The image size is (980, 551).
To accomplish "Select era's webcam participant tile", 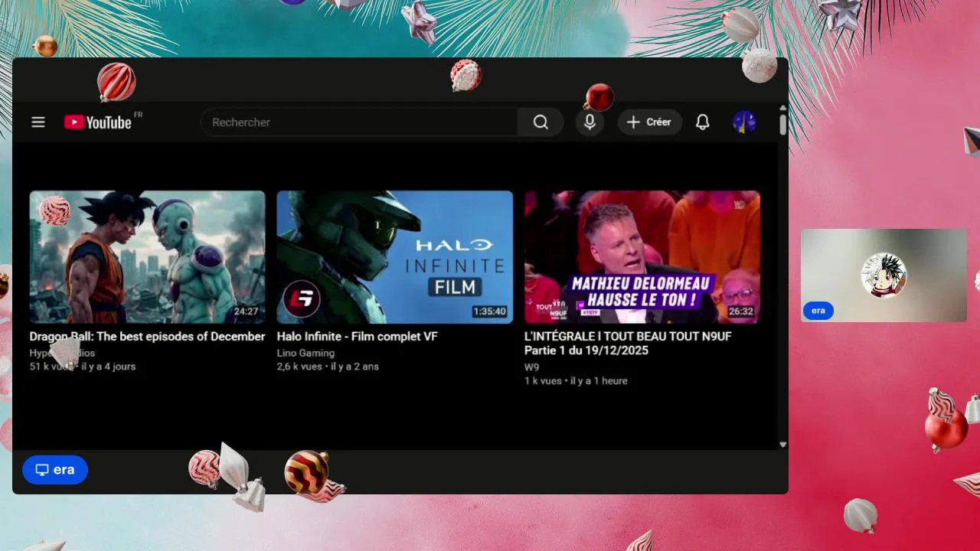I will (x=884, y=275).
